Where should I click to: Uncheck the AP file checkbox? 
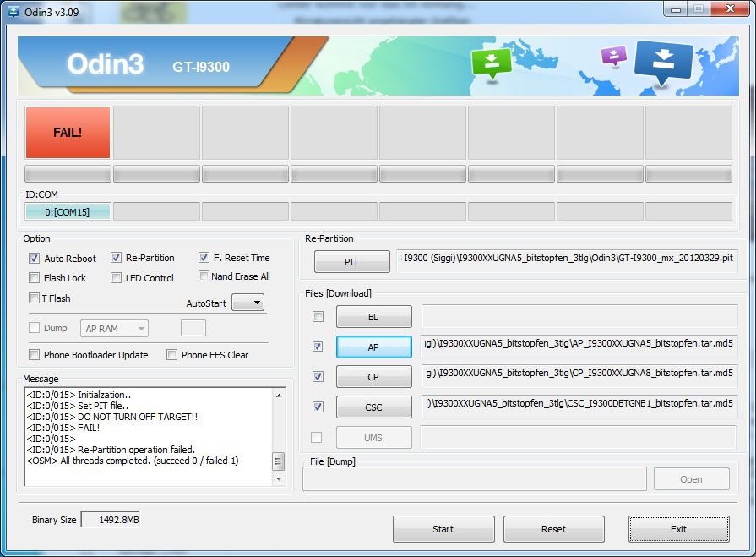318,347
